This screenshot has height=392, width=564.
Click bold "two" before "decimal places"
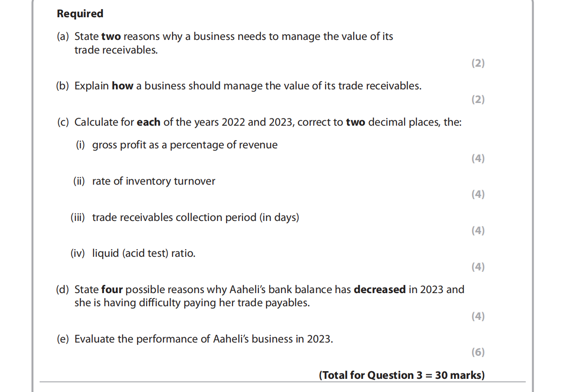pyautogui.click(x=356, y=122)
